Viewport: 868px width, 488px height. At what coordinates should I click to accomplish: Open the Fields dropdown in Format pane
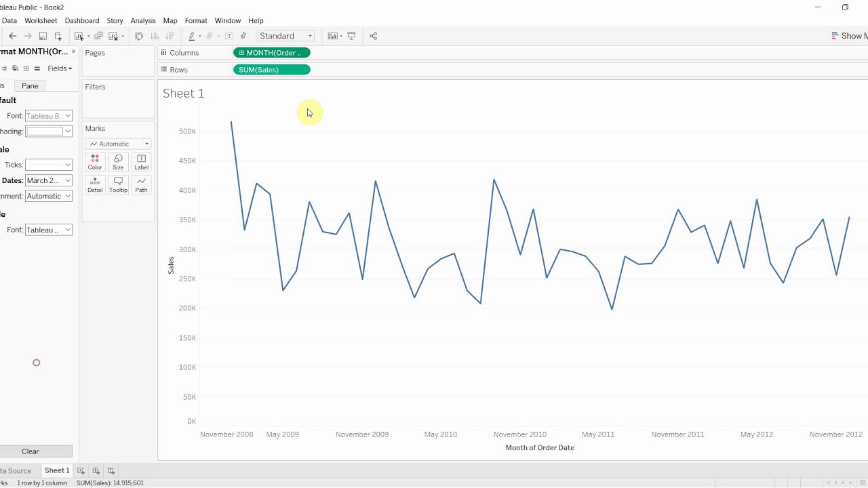60,68
